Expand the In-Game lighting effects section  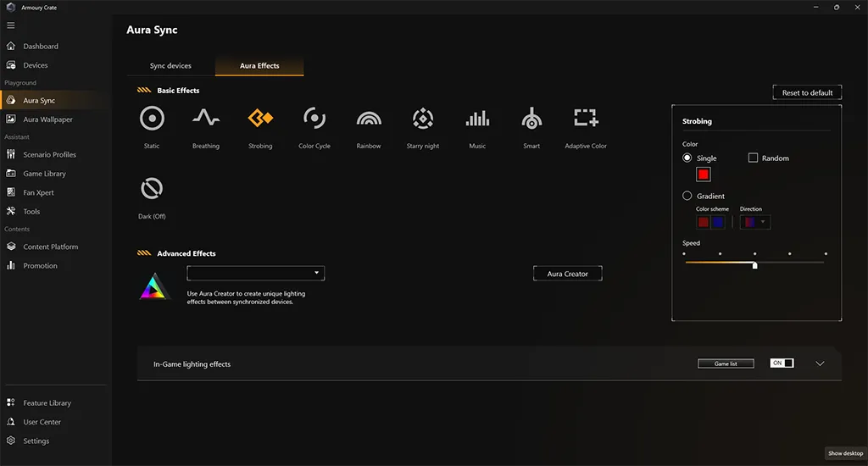820,363
